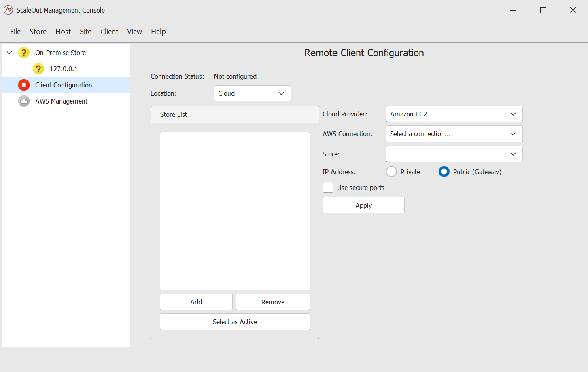
Task: Open the Site menu
Action: tap(85, 32)
